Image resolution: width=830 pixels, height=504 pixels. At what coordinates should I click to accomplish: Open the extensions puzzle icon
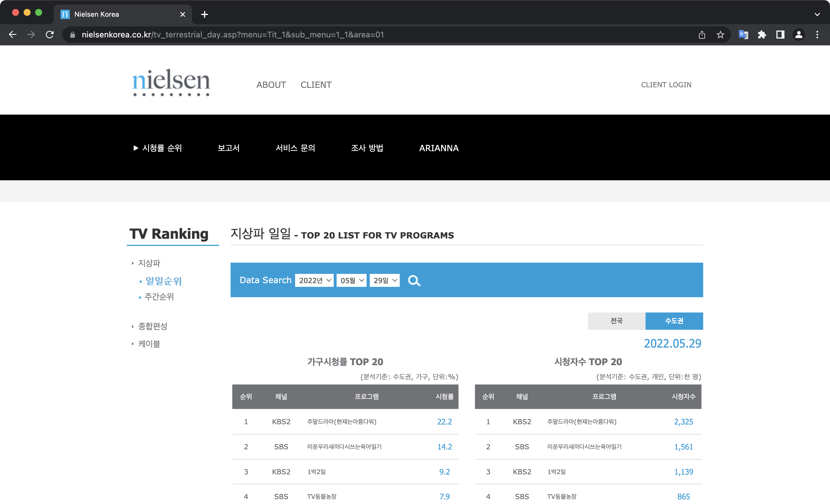coord(762,35)
